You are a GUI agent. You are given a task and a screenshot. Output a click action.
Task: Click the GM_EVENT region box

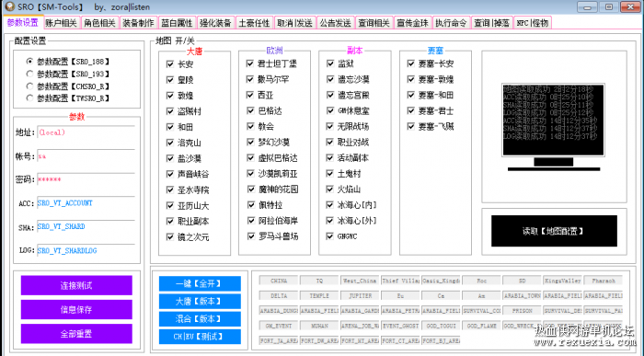coord(279,326)
